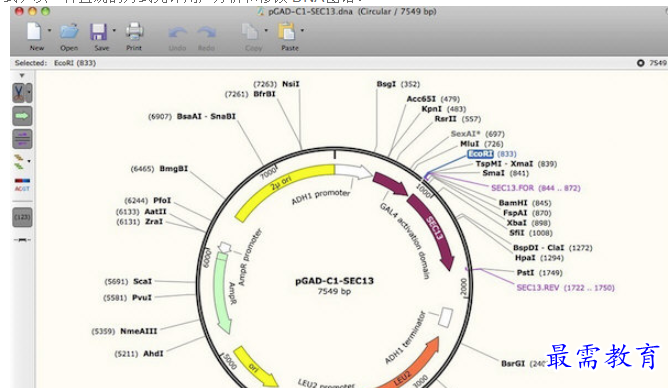Select the RsrII (557) enzyme label

[458, 119]
